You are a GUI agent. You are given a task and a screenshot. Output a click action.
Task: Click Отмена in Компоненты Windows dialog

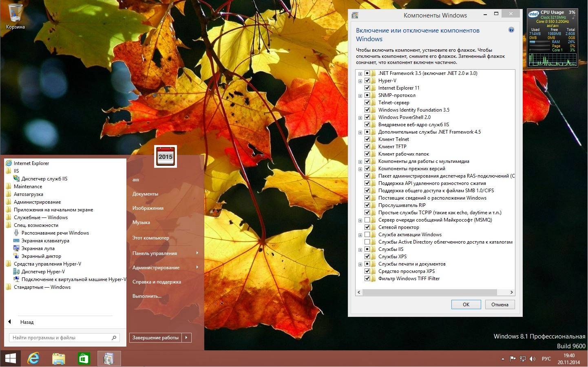(x=500, y=305)
